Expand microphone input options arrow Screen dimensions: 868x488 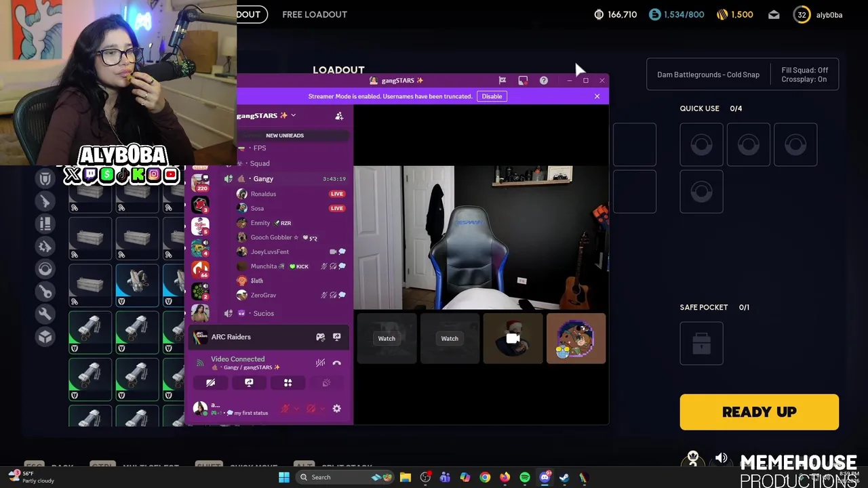point(296,409)
